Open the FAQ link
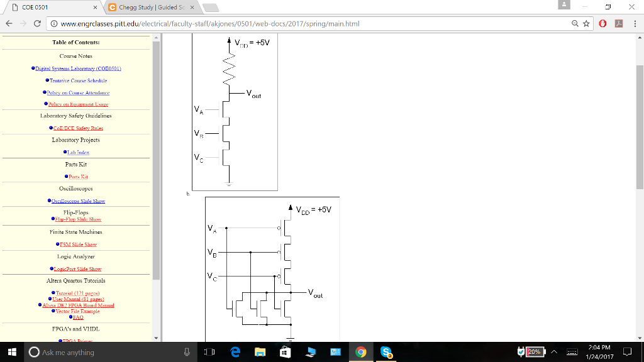 (x=78, y=317)
